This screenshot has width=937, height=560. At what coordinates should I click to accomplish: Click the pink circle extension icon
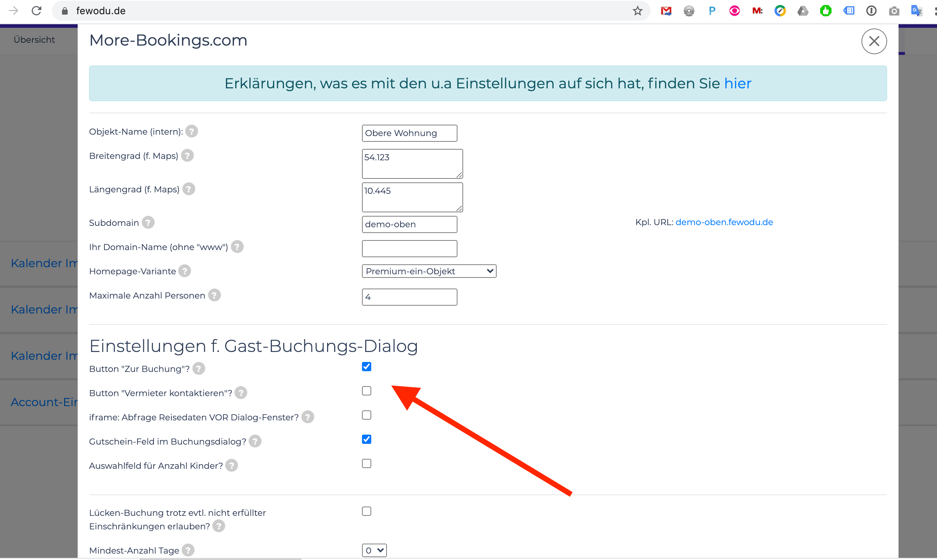point(734,11)
